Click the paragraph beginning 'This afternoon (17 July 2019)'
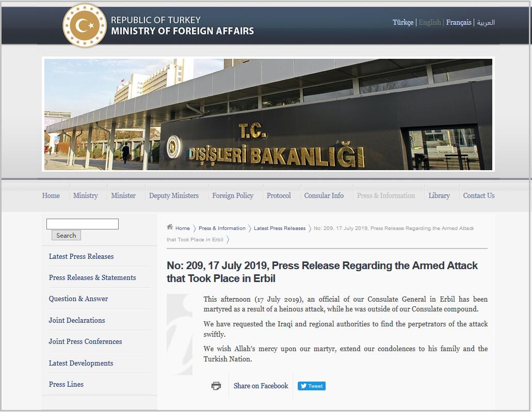This screenshot has height=412, width=532. coord(345,304)
